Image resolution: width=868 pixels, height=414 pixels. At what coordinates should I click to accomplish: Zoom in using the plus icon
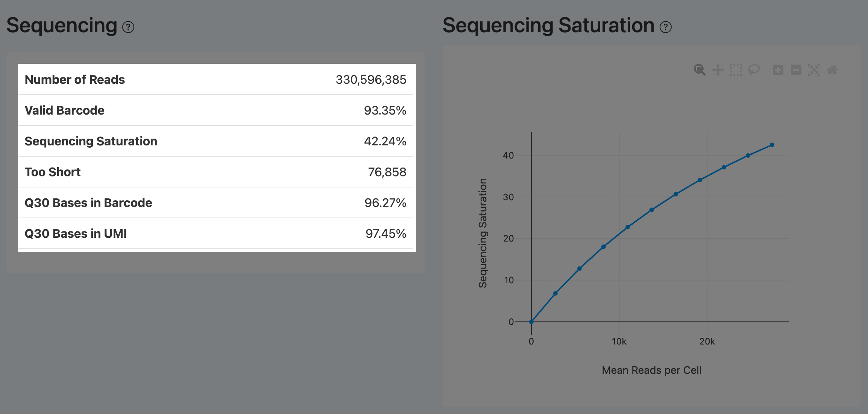point(778,70)
